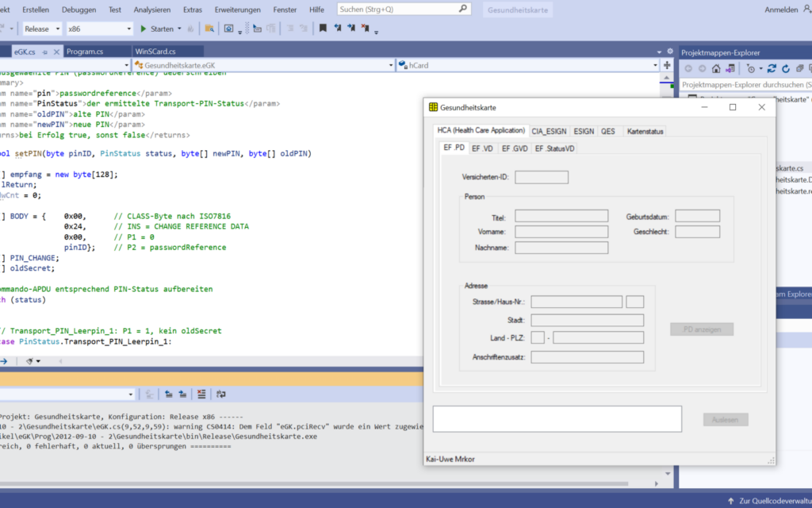This screenshot has width=812, height=508.
Task: Switch views icon in Projektmappen-Explorer
Action: (730, 68)
